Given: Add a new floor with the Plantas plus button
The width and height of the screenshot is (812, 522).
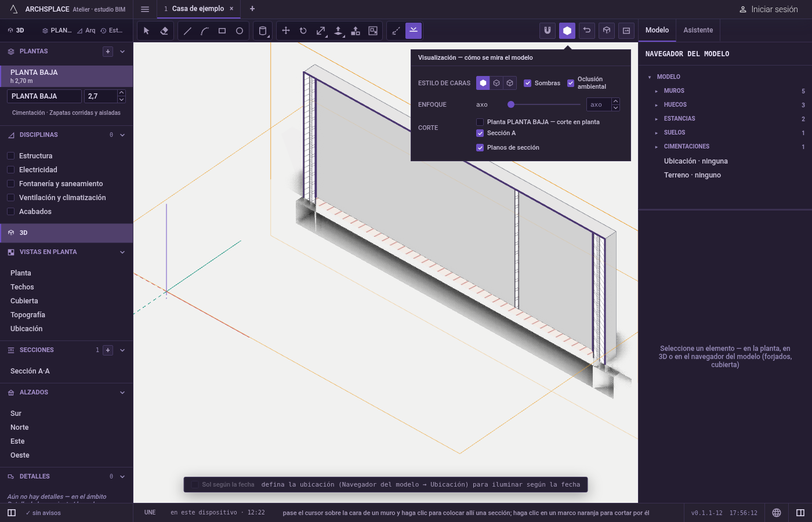Looking at the screenshot, I should click(108, 52).
